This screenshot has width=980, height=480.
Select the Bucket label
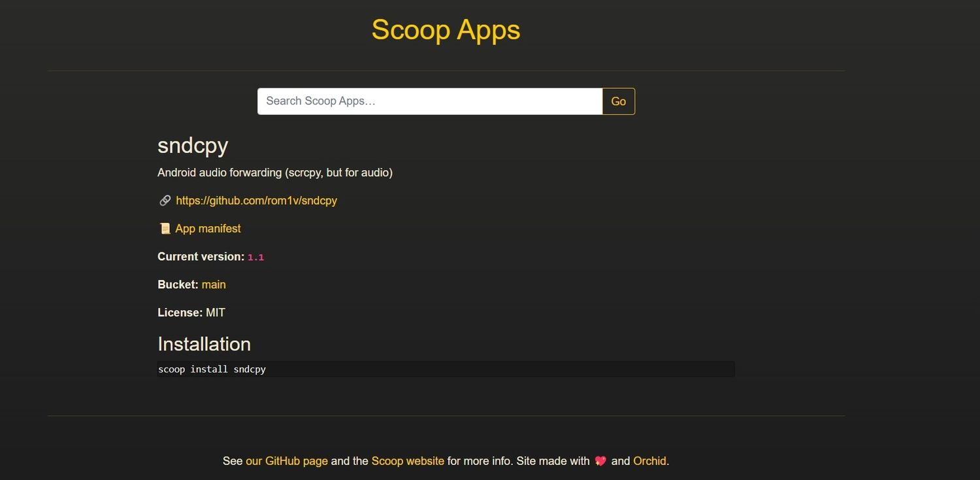[178, 285]
